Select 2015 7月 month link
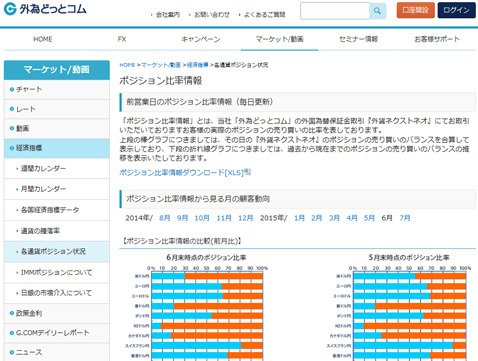Viewport: 478px width, 361px height. [x=405, y=218]
